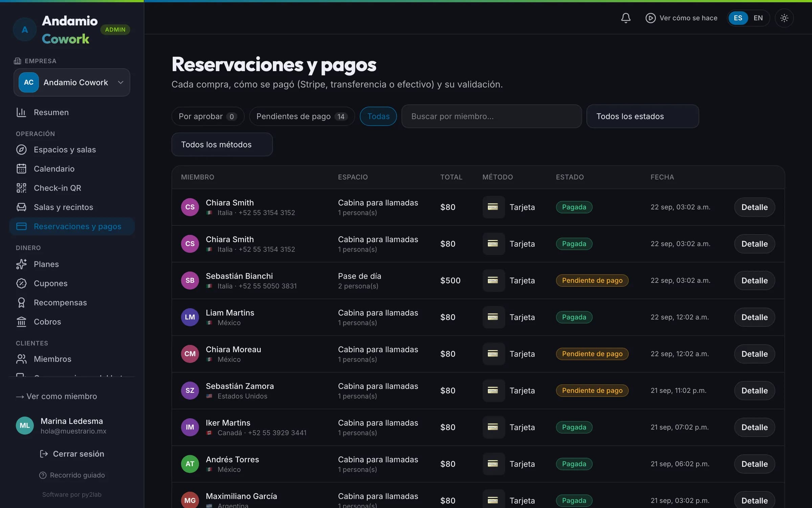
Task: Select the Todas filter tab
Action: tap(378, 116)
